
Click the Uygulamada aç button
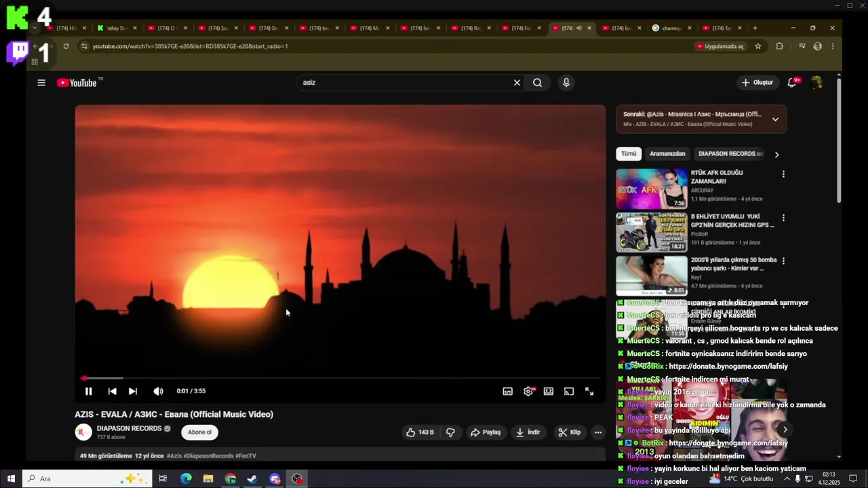(720, 46)
